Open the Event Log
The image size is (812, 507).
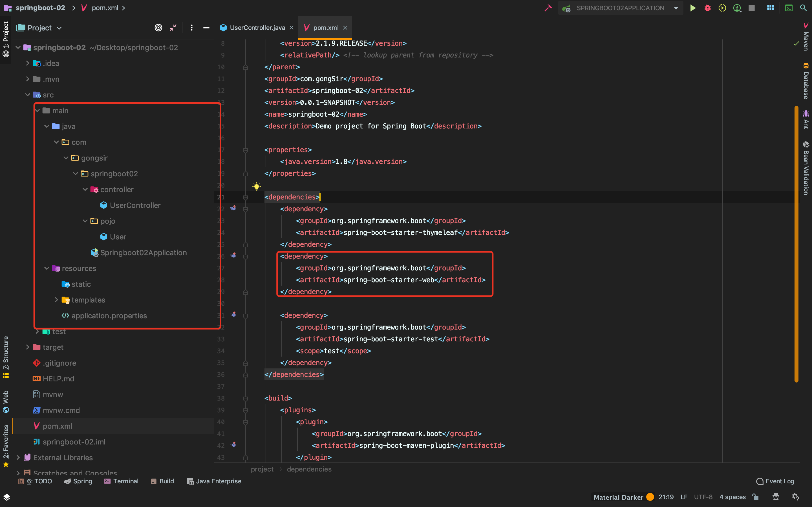tap(775, 481)
